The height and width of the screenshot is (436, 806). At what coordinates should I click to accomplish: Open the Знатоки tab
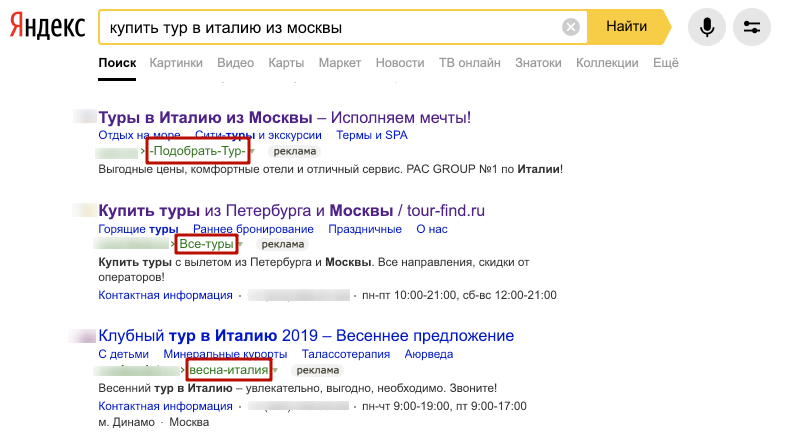pos(538,63)
